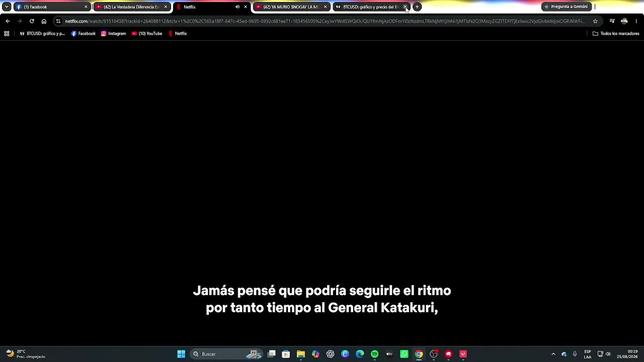Click the taskbar Buscar search box

226,354
